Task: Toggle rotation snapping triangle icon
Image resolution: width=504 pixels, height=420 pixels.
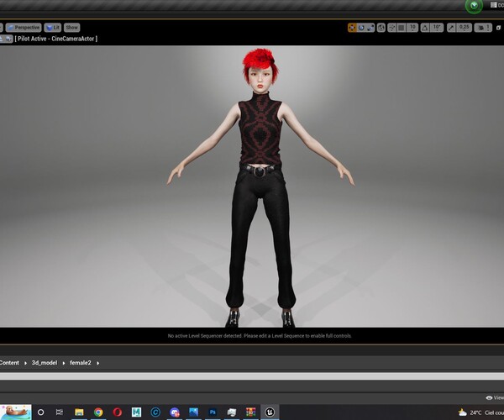Action: (x=425, y=28)
